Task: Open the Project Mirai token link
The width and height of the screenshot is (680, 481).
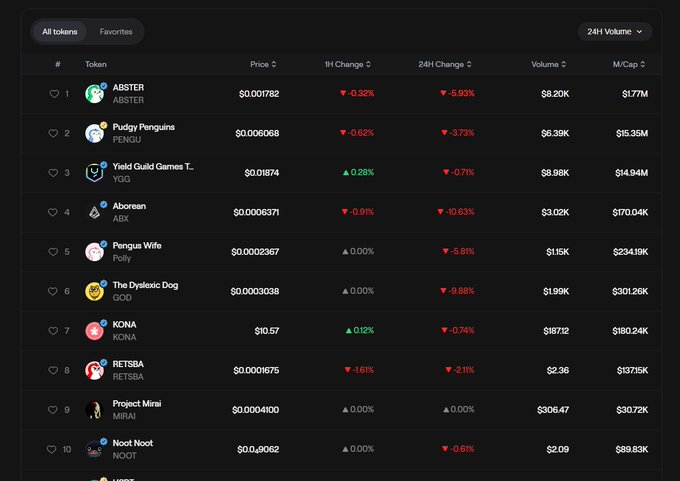Action: [x=137, y=403]
